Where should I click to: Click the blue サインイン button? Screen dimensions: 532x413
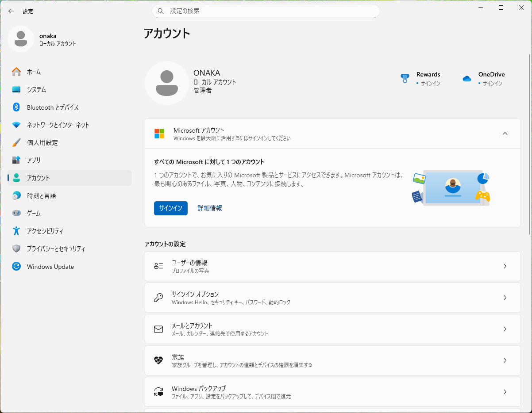171,208
